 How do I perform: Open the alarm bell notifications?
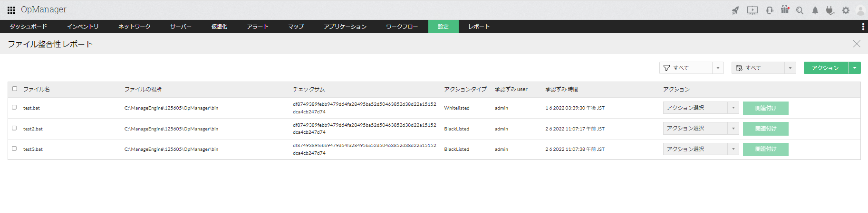tap(815, 10)
